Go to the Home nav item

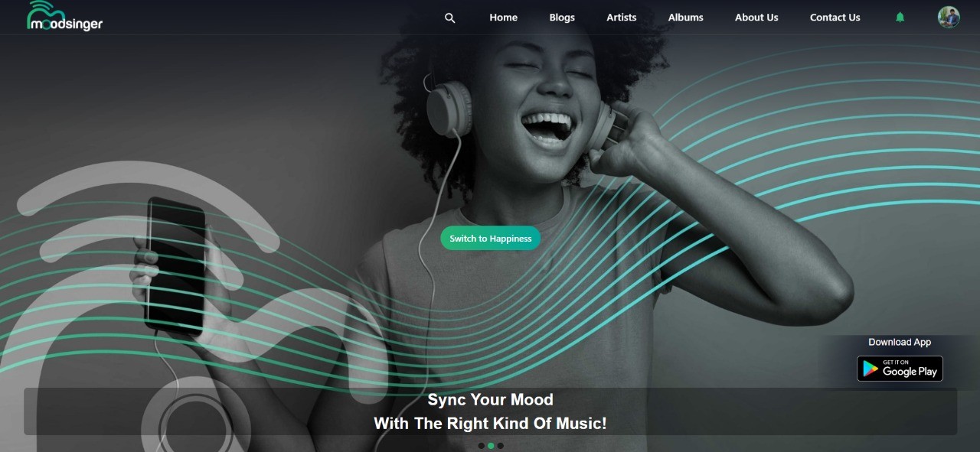coord(504,18)
